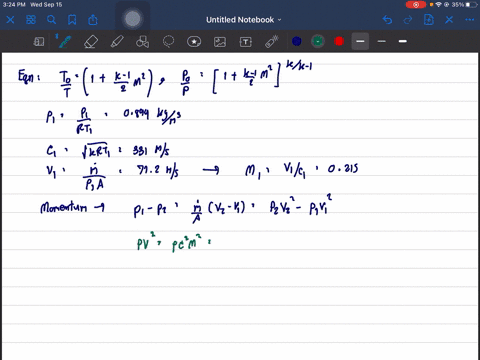
Task: Select the Highlighter tool
Action: [117, 42]
